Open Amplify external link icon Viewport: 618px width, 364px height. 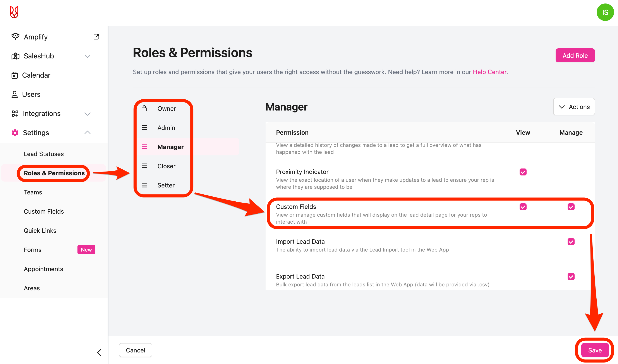click(x=96, y=37)
